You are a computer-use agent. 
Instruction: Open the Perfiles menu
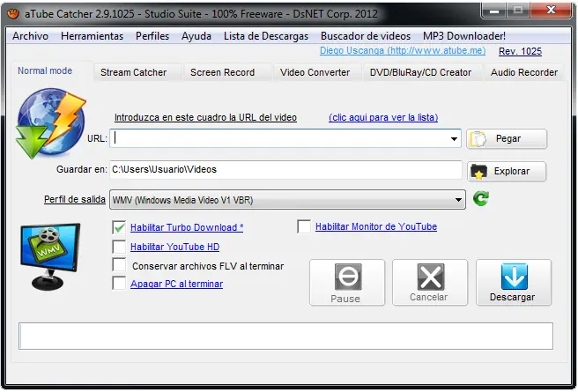coord(152,36)
